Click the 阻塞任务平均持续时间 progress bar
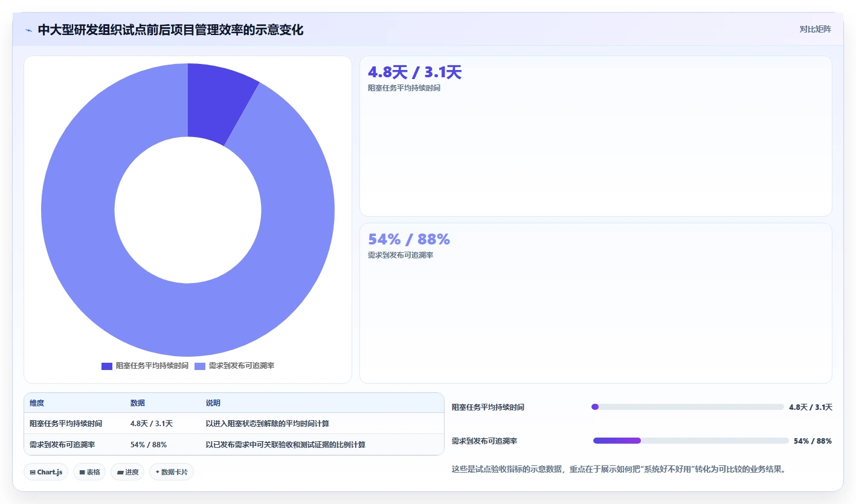Screen dimensions: 856x504 click(x=687, y=407)
